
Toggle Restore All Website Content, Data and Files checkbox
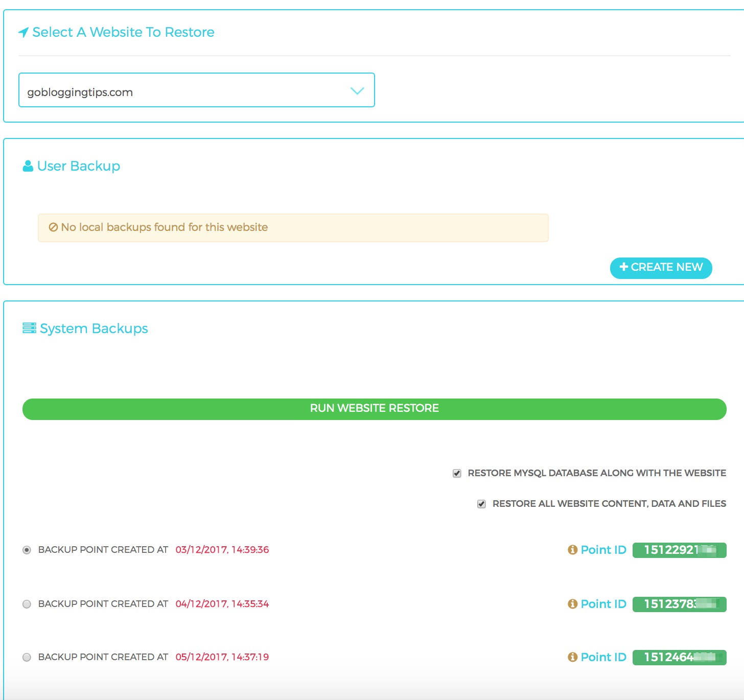[x=481, y=504]
